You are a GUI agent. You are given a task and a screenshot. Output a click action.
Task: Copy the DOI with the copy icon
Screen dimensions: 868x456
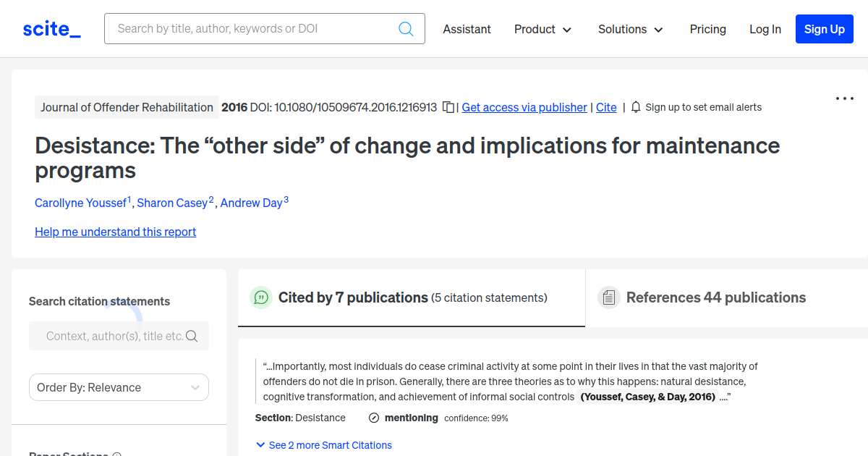point(448,107)
